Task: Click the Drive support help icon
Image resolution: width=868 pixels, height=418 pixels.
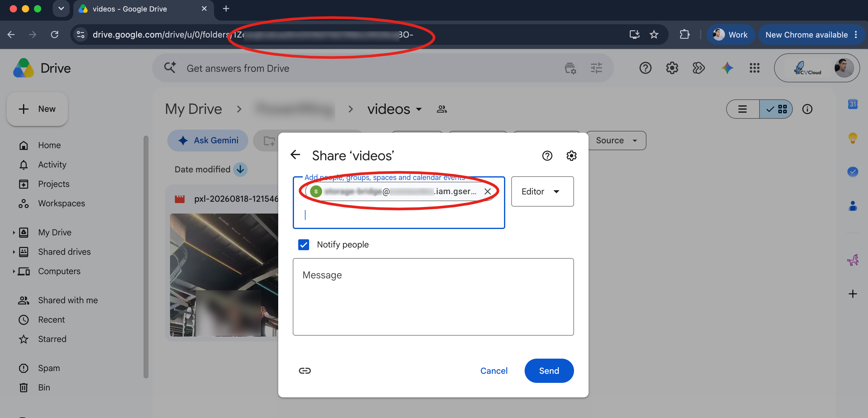Action: tap(645, 68)
